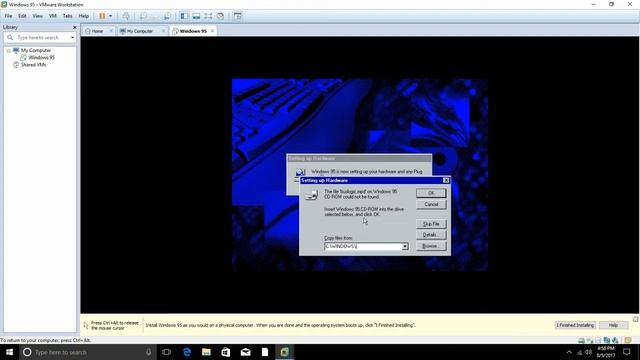Open File Explorer from taskbar

click(206, 352)
